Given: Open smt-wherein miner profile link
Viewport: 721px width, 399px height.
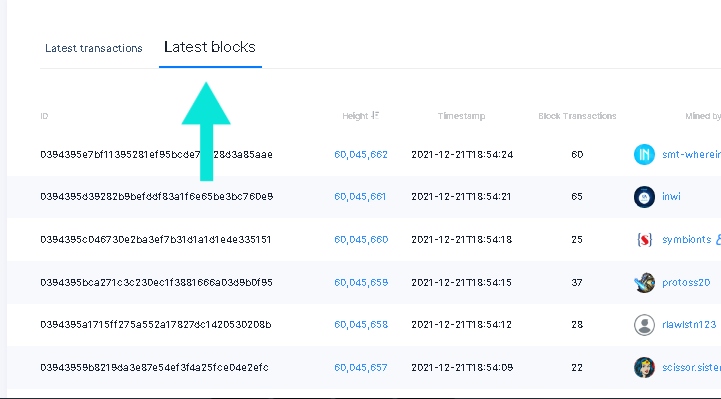Looking at the screenshot, I should (x=691, y=154).
